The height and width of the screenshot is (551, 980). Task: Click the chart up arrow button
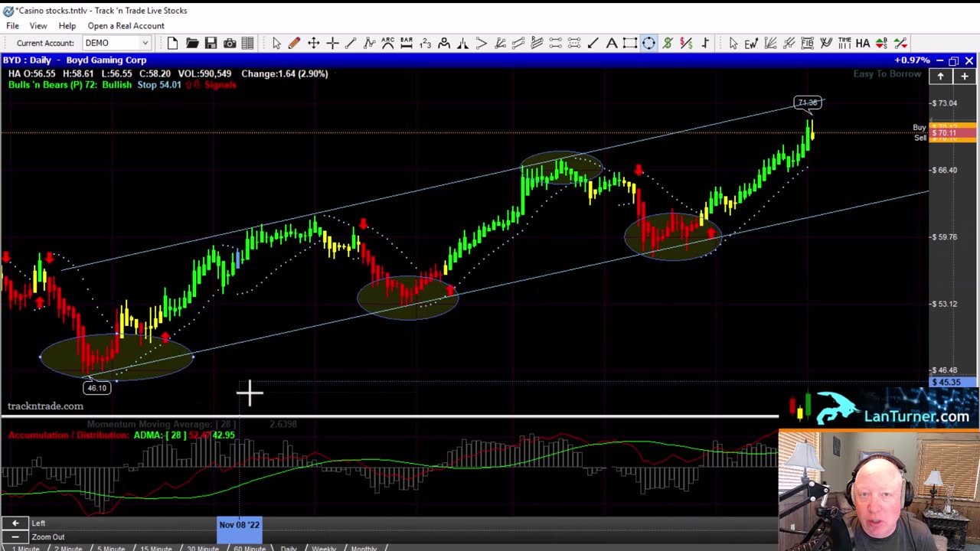tap(940, 76)
